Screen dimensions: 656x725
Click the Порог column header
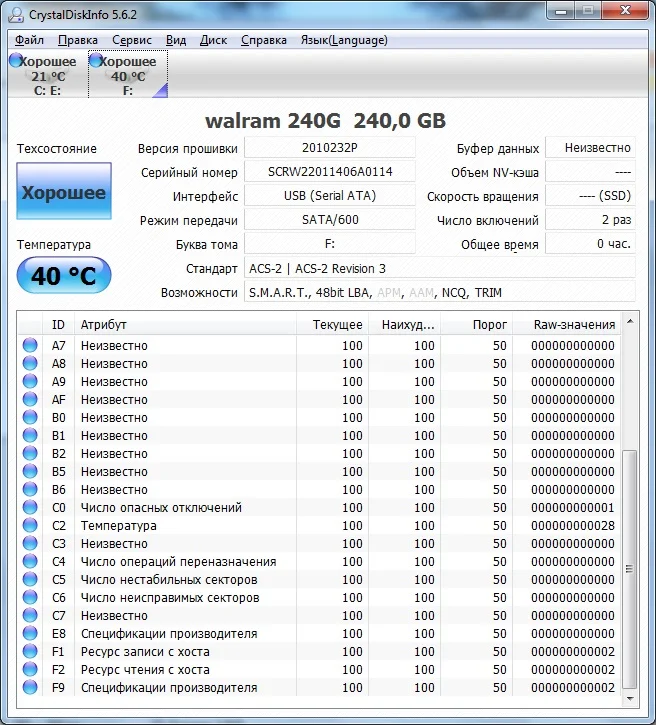(x=477, y=325)
